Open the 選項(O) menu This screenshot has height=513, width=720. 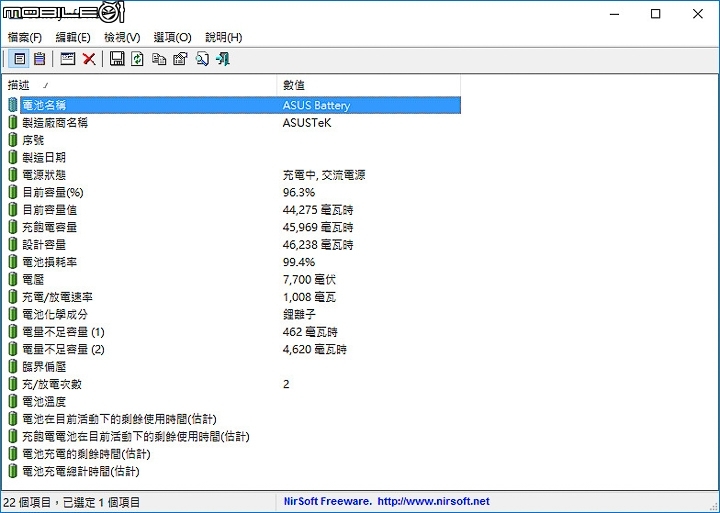tap(172, 37)
